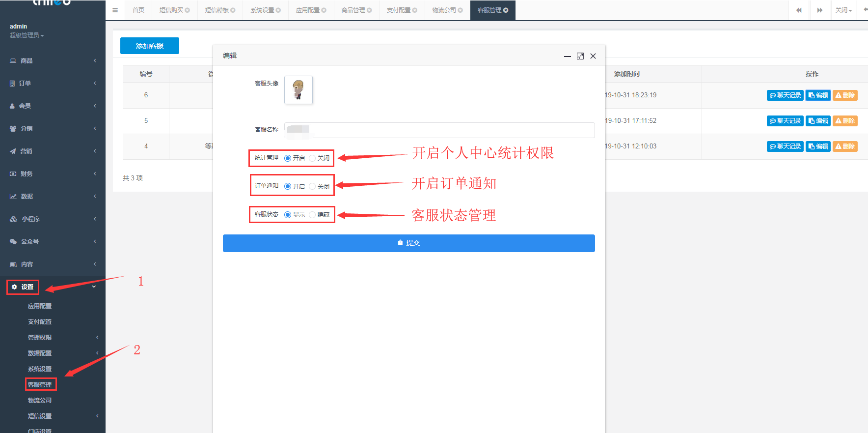The height and width of the screenshot is (433, 868).
Task: Click the tab scroll right double-arrow icon
Action: (x=819, y=10)
